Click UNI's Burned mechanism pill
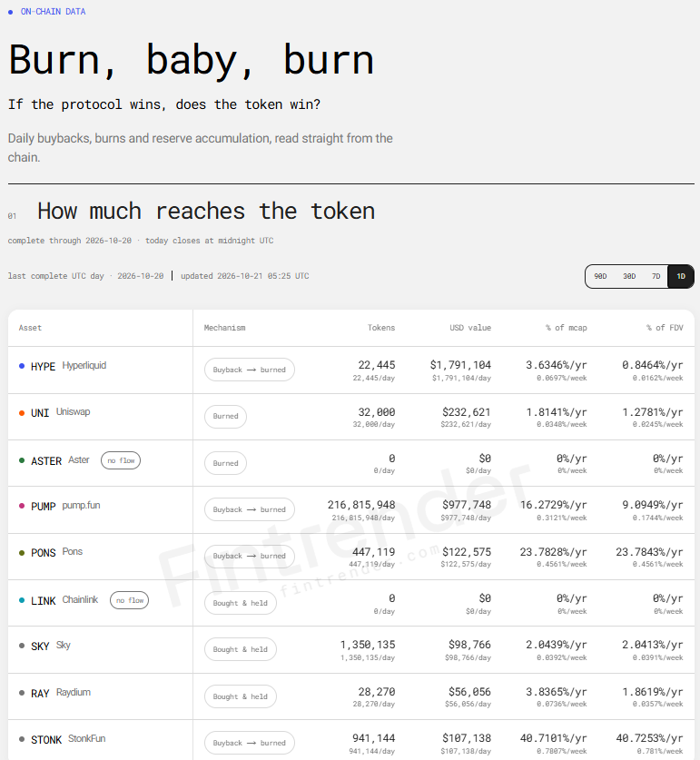700x760 pixels. pos(225,417)
